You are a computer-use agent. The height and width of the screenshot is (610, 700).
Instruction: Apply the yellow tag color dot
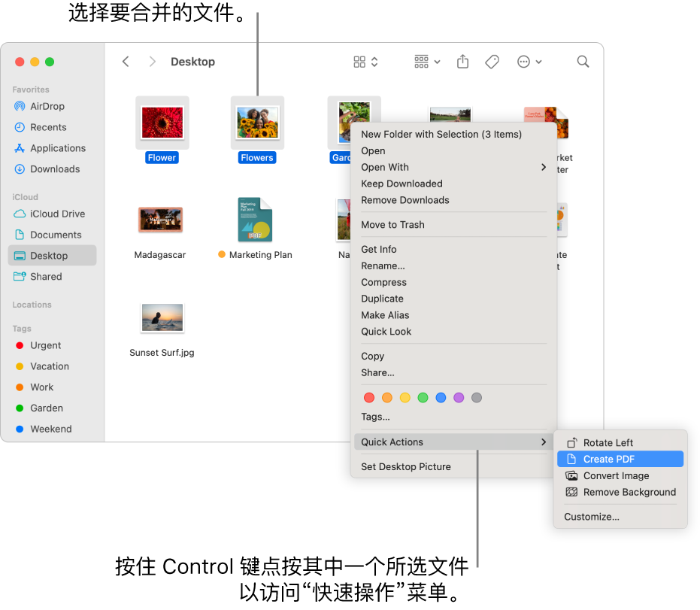click(405, 398)
